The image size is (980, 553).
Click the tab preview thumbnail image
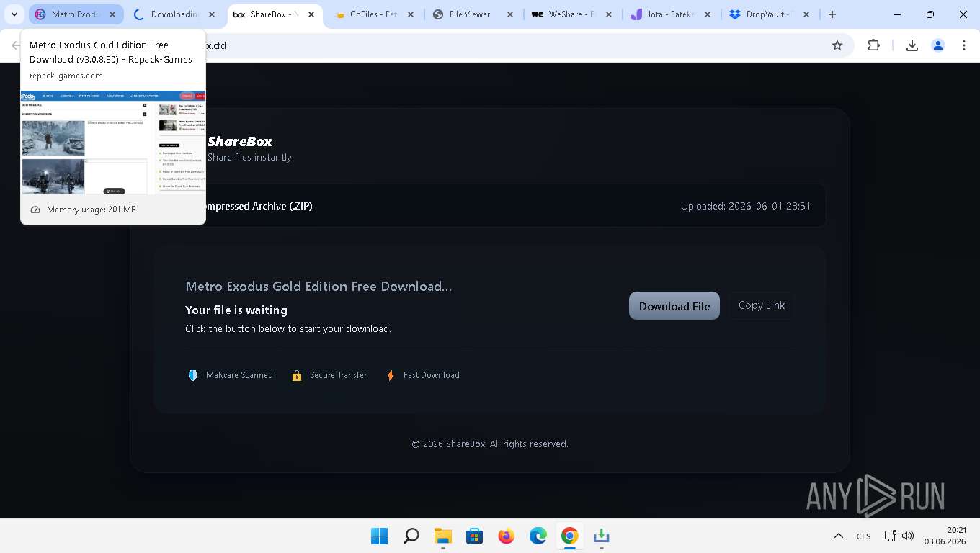(x=113, y=143)
